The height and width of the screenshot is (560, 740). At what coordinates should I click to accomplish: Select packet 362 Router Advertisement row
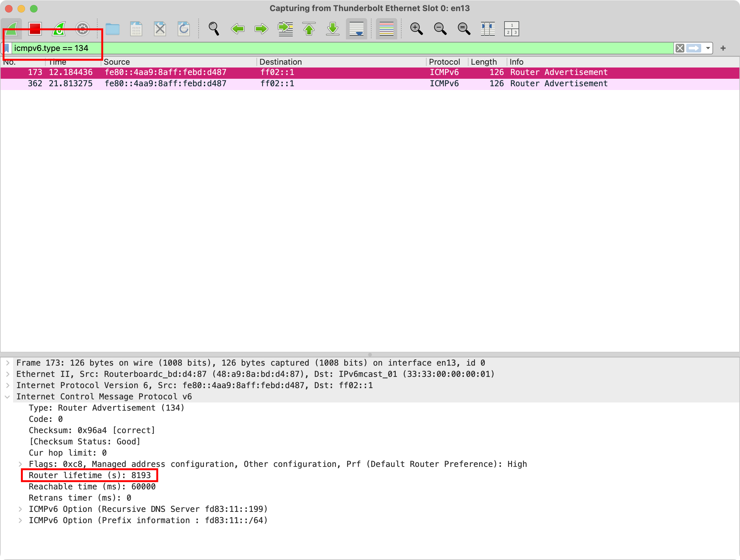click(370, 84)
